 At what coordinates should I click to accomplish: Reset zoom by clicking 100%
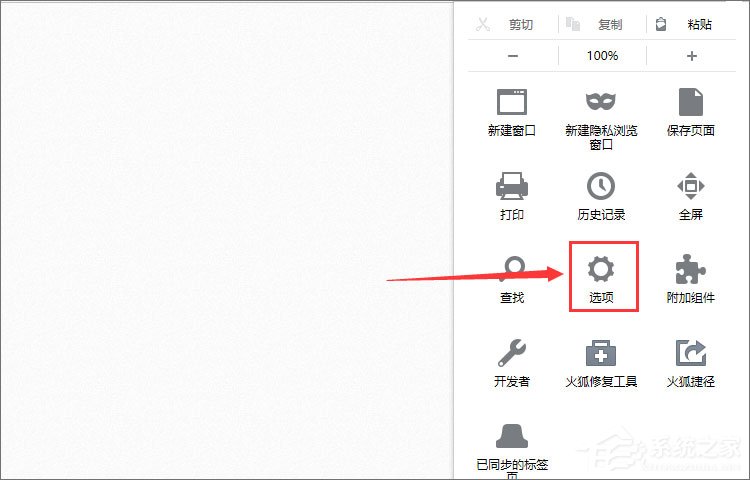[x=602, y=56]
